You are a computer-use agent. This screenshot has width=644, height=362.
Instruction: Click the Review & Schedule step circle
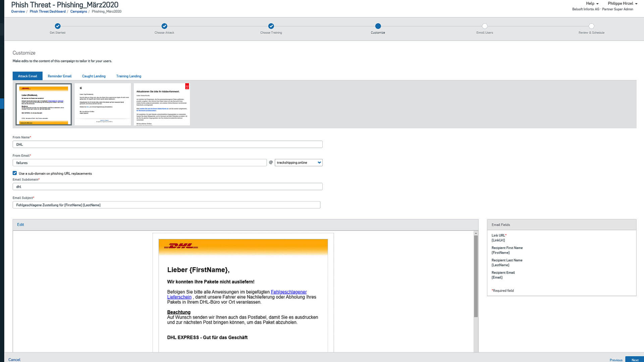591,26
